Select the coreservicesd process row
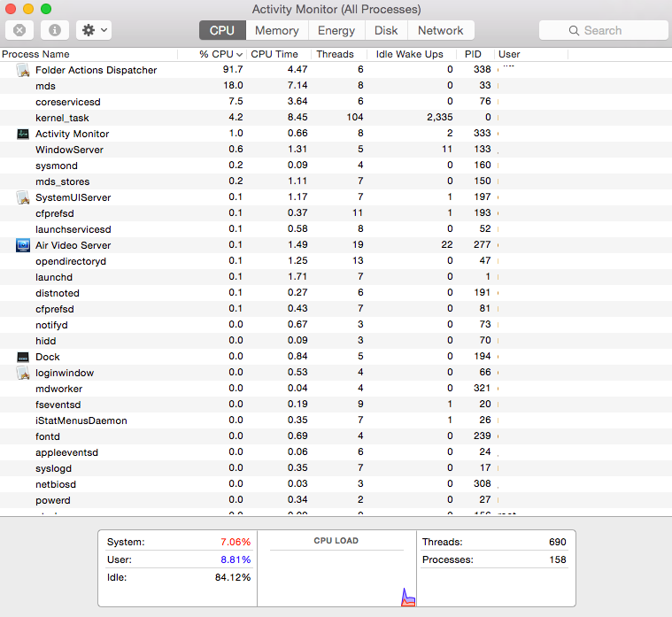Screen dimensions: 672x617 coord(336,102)
